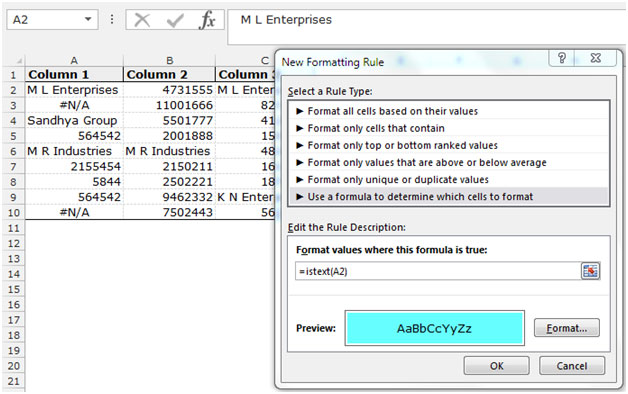Viewport: 628px width, 394px height.
Task: Select column C header
Action: click(265, 60)
